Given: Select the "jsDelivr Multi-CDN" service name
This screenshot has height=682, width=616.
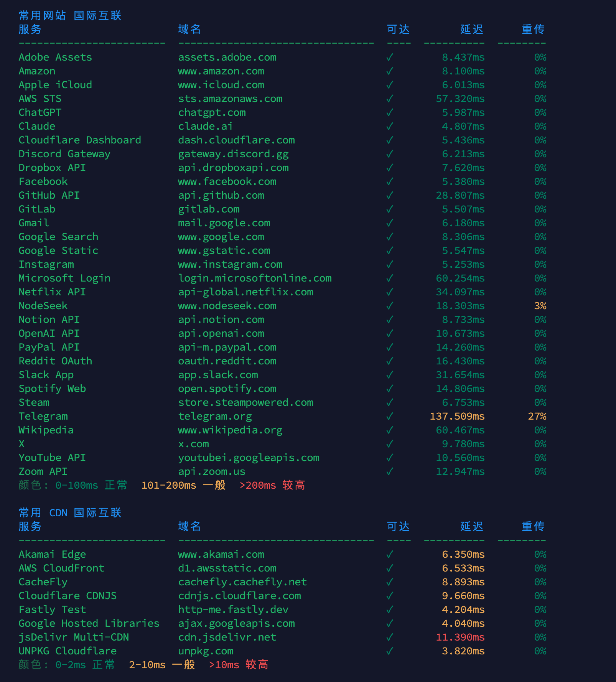Looking at the screenshot, I should click(74, 637).
